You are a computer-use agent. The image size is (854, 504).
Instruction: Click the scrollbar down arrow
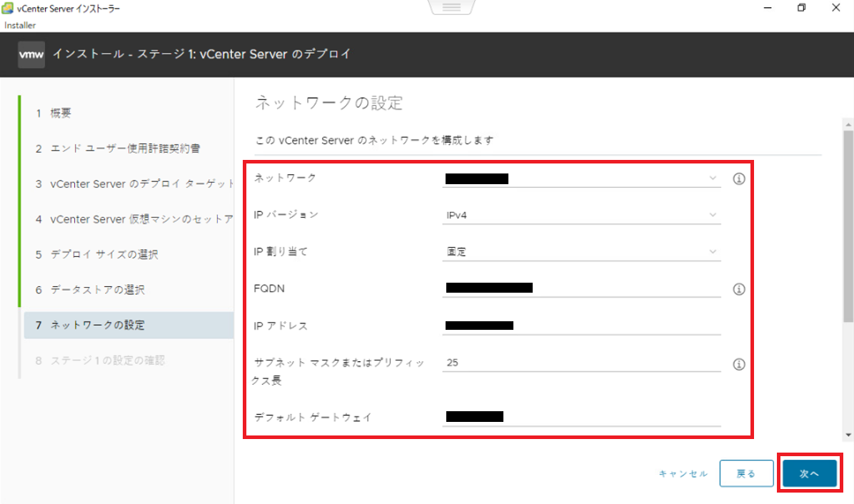848,435
